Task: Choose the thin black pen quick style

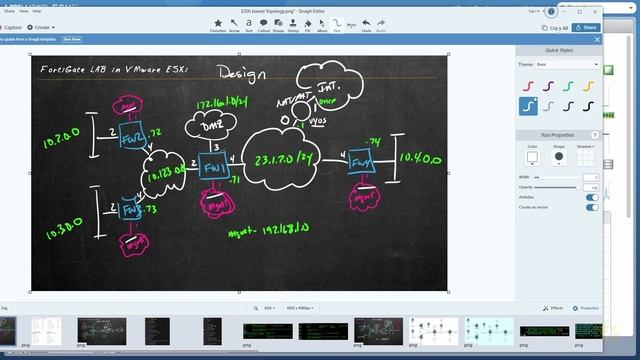Action: coord(568,106)
